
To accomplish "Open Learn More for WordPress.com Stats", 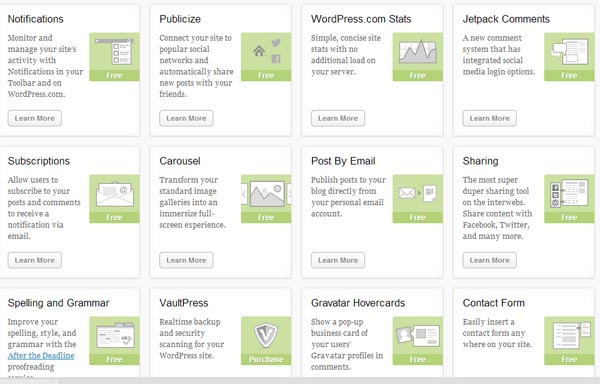I will 338,118.
